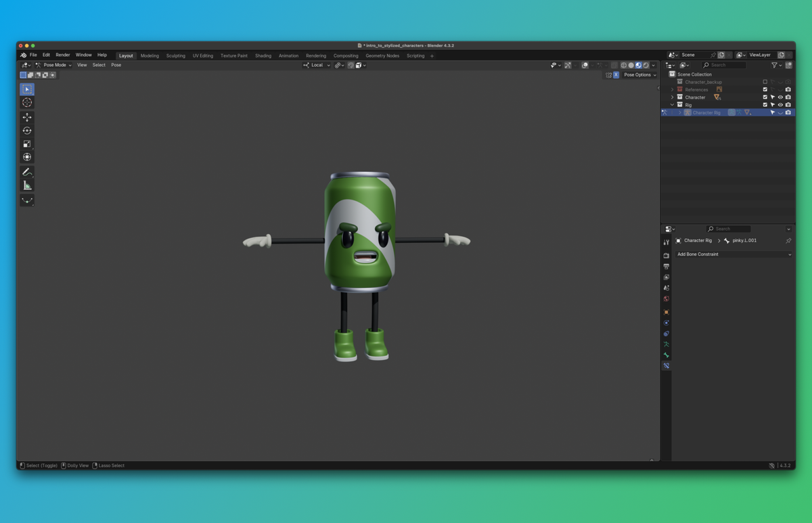Open the Object properties tab

coord(667,312)
